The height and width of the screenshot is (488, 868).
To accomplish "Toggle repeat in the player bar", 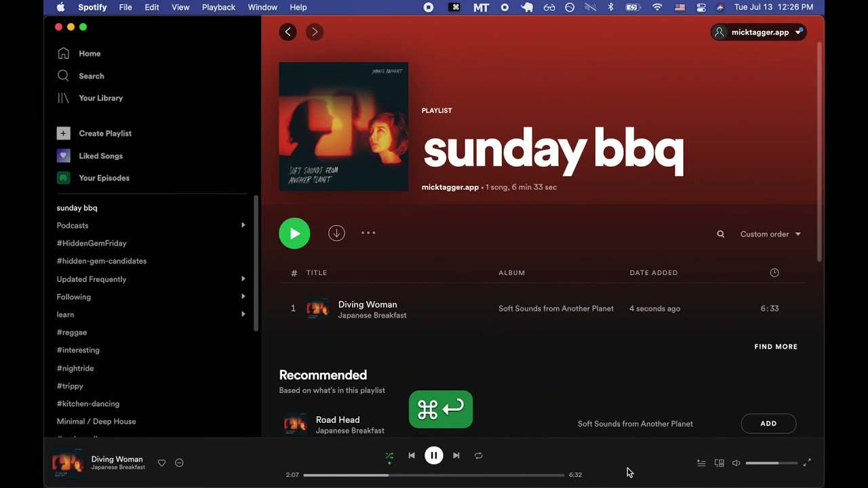I will click(x=479, y=455).
